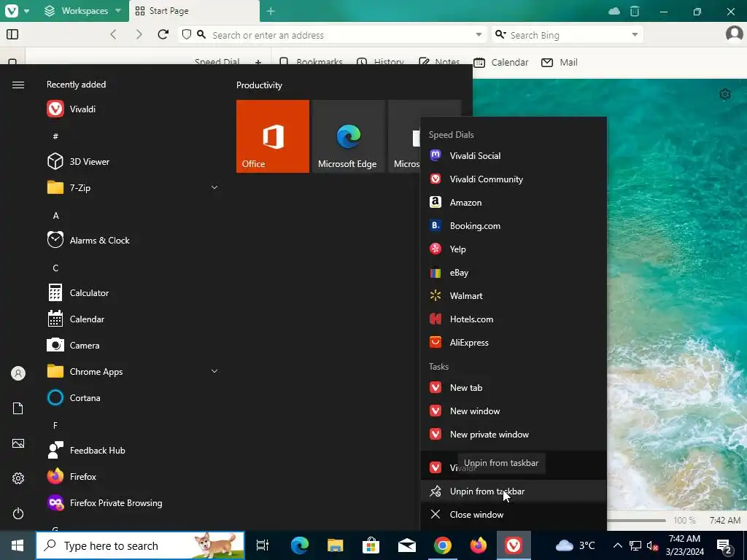Open the dropdown arrow beside Vivaldi logo
The image size is (747, 560).
tap(27, 11)
